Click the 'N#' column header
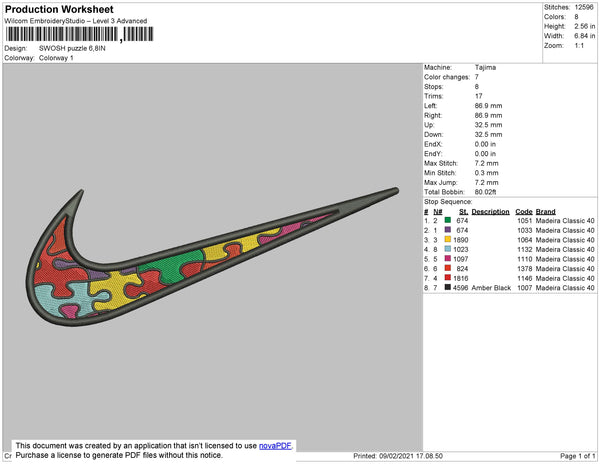The width and height of the screenshot is (600, 464). click(x=438, y=212)
